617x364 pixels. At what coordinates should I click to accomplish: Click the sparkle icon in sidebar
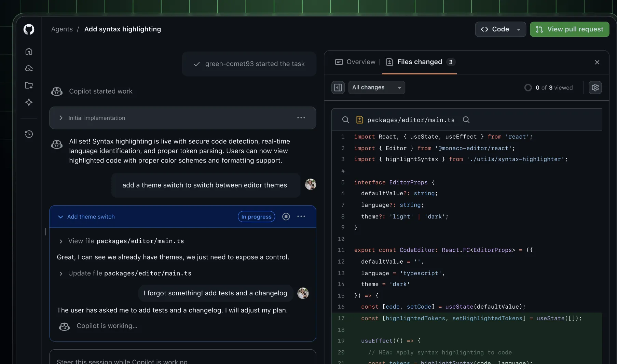tap(29, 102)
